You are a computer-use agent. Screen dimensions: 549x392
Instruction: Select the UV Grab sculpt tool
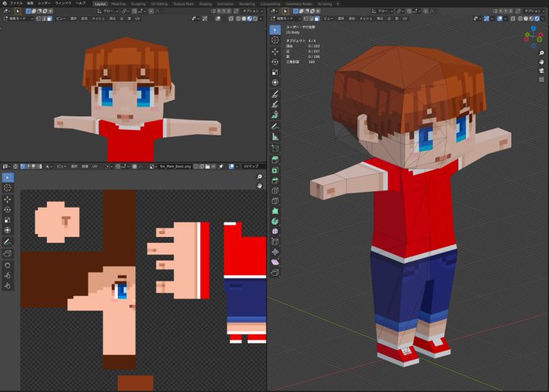(x=7, y=265)
